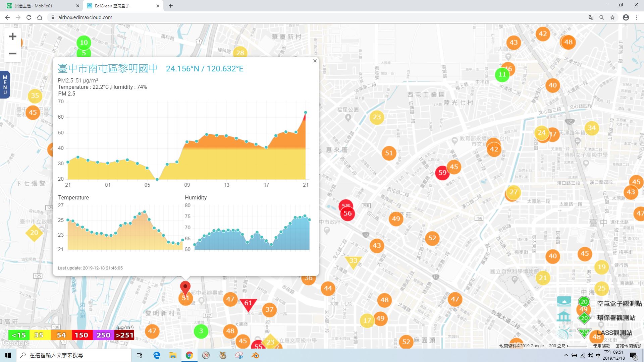Click the lowest PM 2.5 chart point at 20
644x362 pixels.
coord(157,179)
